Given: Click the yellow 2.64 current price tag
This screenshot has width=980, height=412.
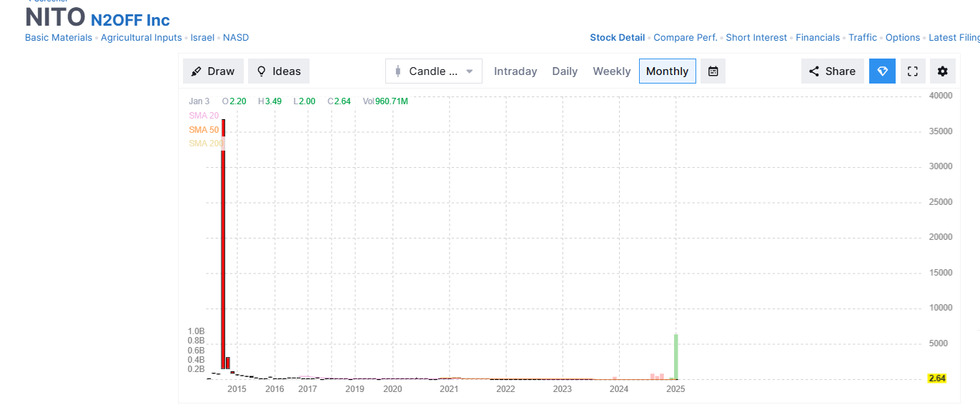Looking at the screenshot, I should point(937,378).
